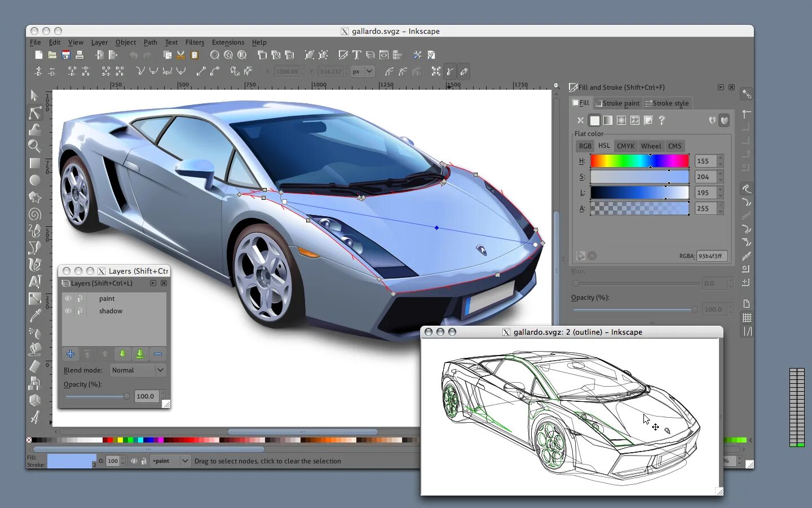Open the Extensions menu
Viewport: 812px width, 508px height.
228,42
